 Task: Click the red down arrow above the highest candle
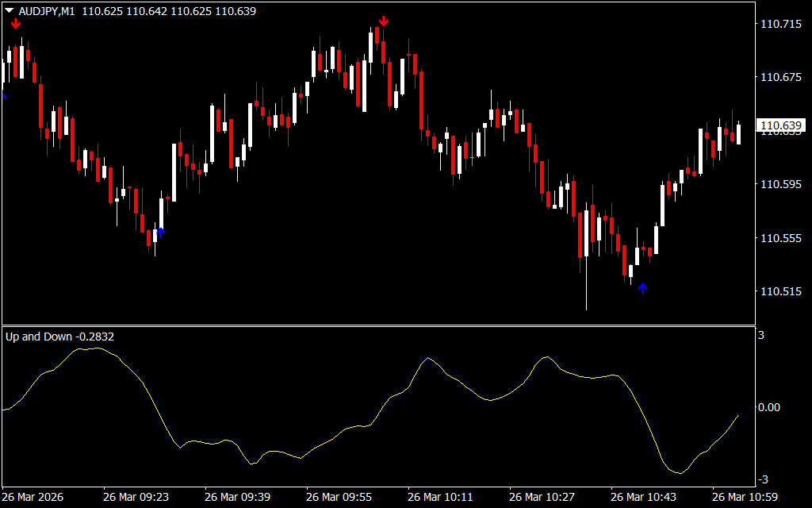[384, 21]
